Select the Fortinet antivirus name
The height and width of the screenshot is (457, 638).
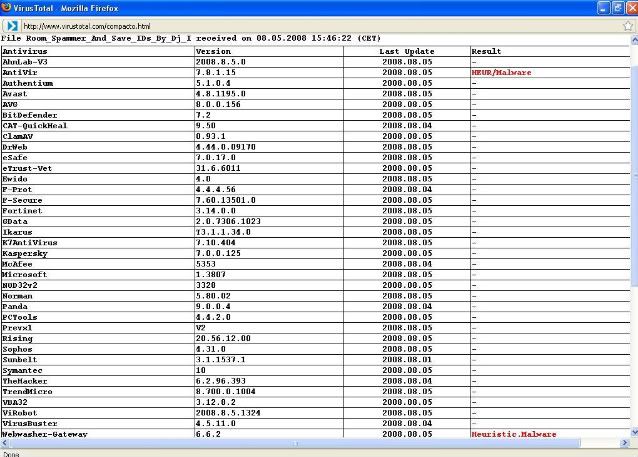pyautogui.click(x=22, y=211)
